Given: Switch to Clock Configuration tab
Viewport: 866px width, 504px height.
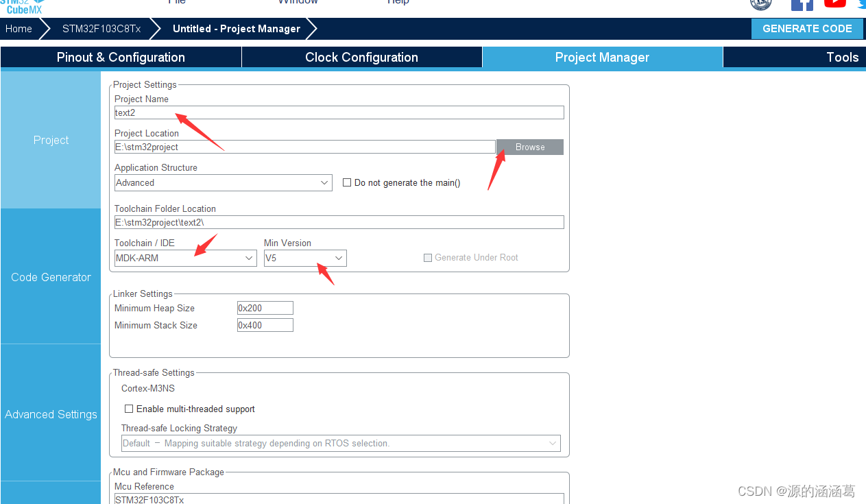Looking at the screenshot, I should (x=362, y=58).
